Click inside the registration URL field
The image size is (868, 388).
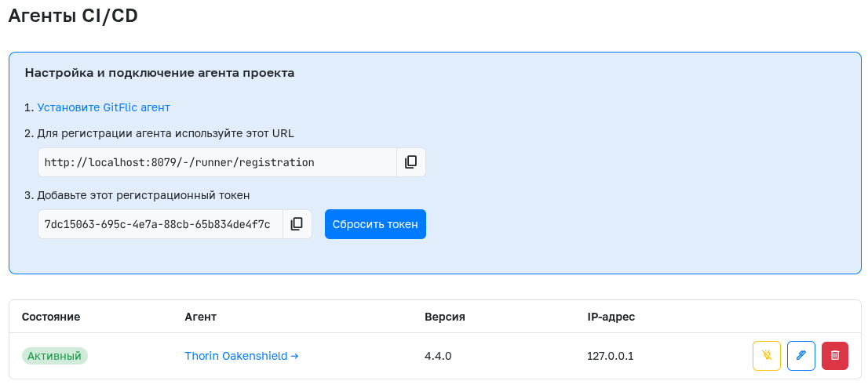pyautogui.click(x=217, y=162)
